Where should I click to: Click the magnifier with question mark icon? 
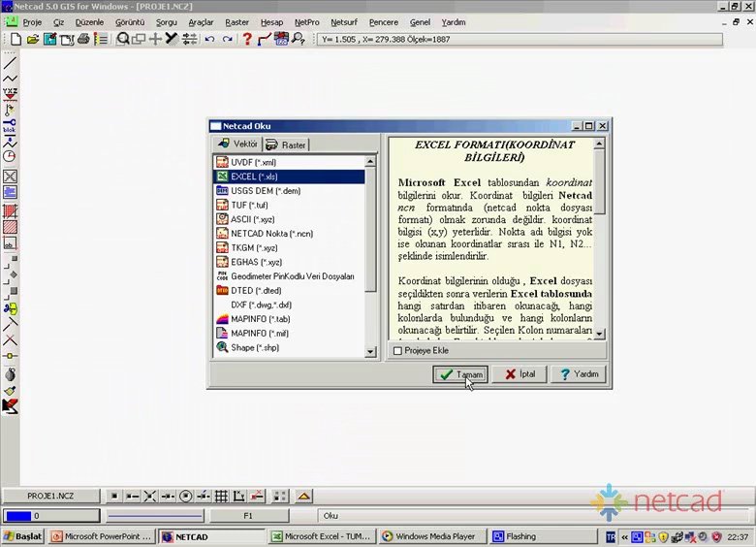[299, 39]
